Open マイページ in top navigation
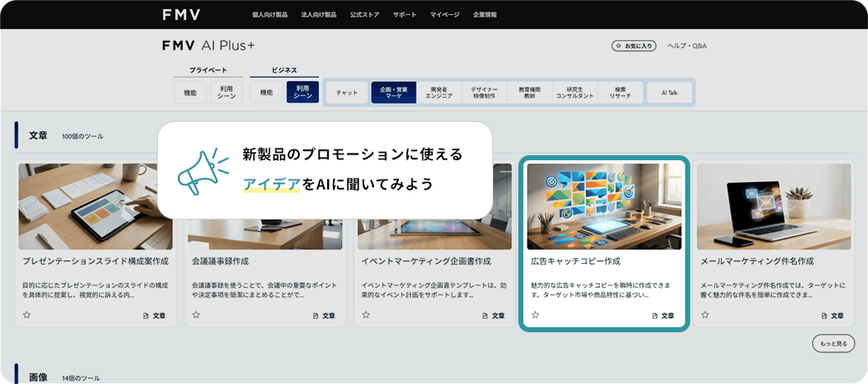The height and width of the screenshot is (384, 868). tap(445, 15)
